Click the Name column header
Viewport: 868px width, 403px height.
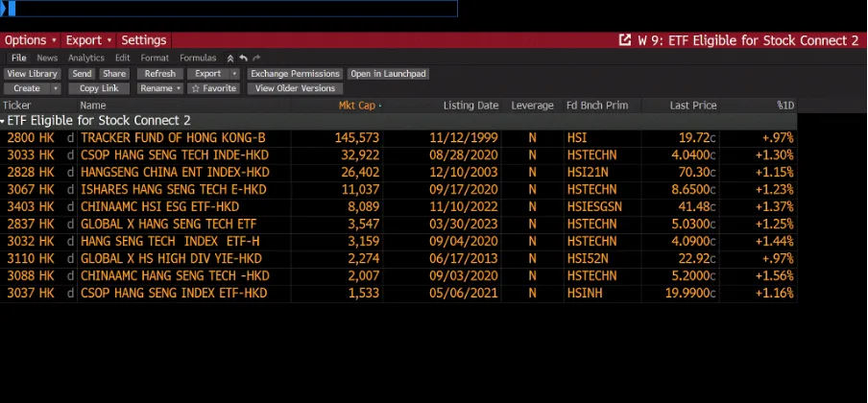[x=93, y=106]
